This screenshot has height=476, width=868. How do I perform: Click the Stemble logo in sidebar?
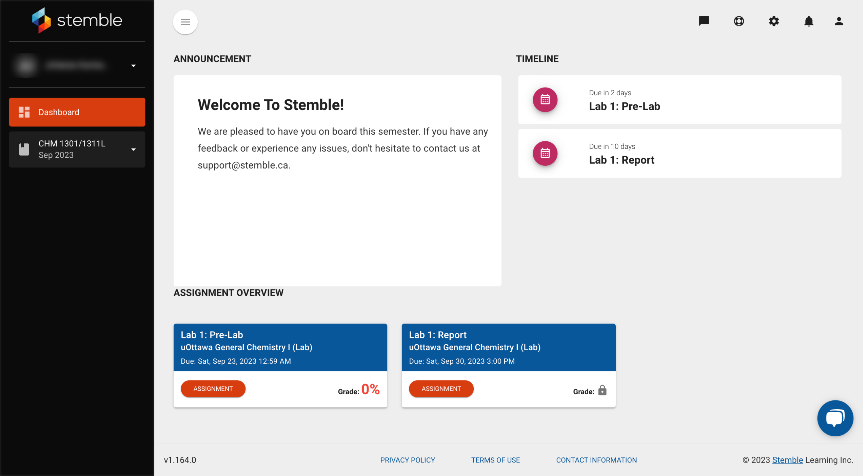(x=77, y=20)
